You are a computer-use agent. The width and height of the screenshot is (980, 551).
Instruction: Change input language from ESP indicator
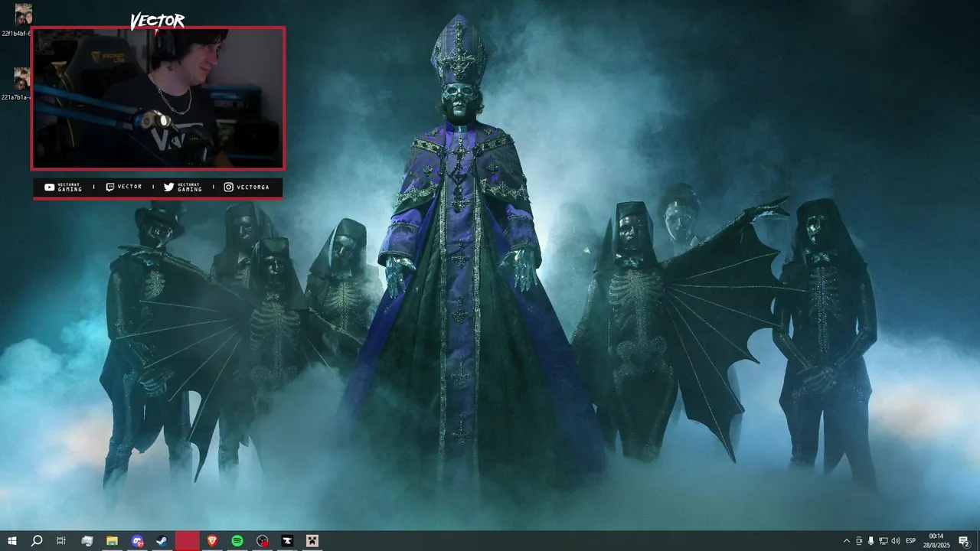tap(911, 541)
